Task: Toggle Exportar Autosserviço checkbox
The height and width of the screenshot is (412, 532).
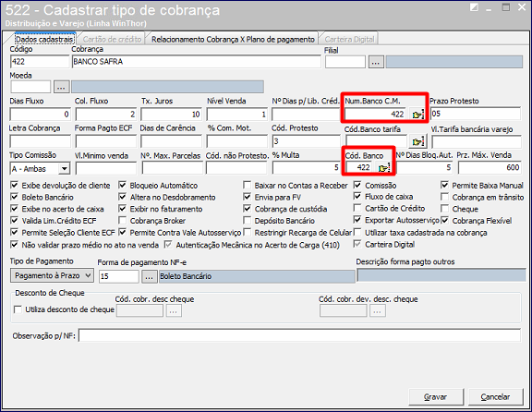Action: pos(357,220)
